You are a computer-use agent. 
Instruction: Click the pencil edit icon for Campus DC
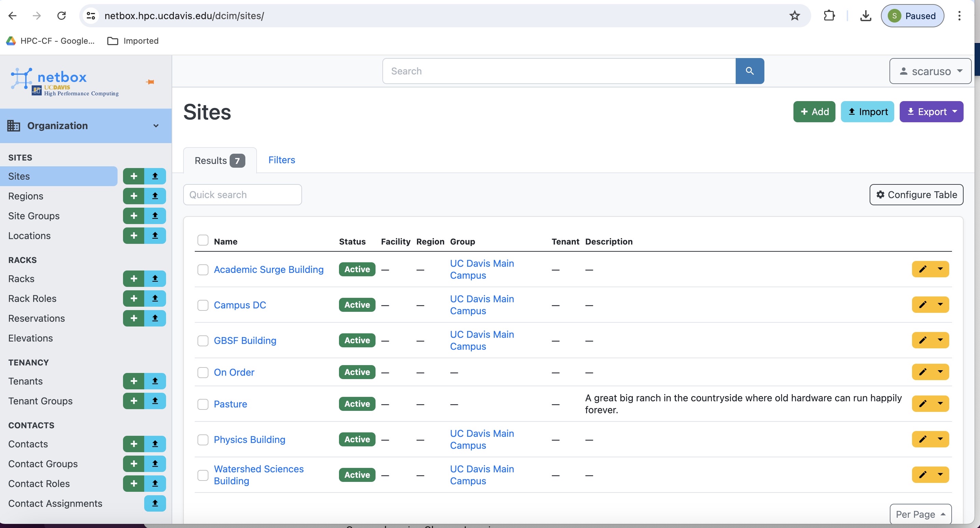[923, 305]
